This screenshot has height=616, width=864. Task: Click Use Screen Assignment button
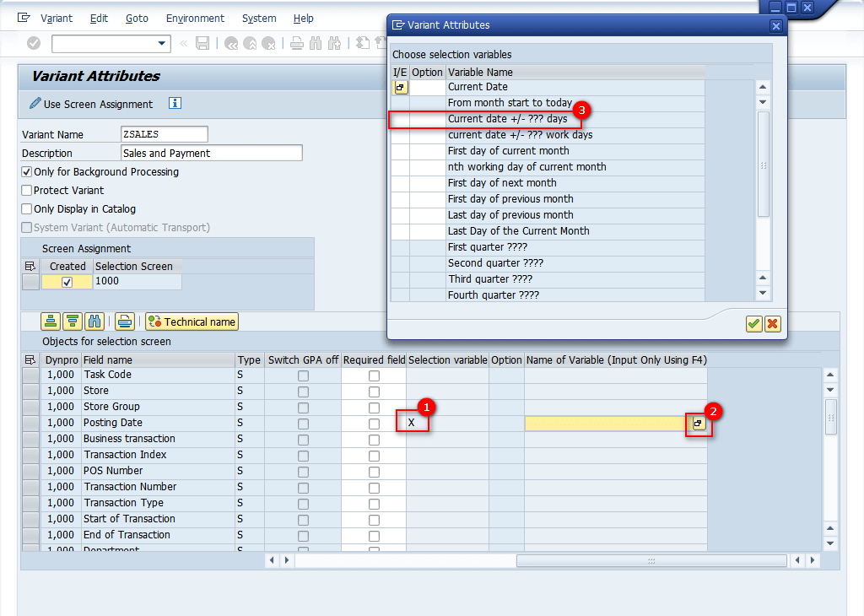(91, 104)
